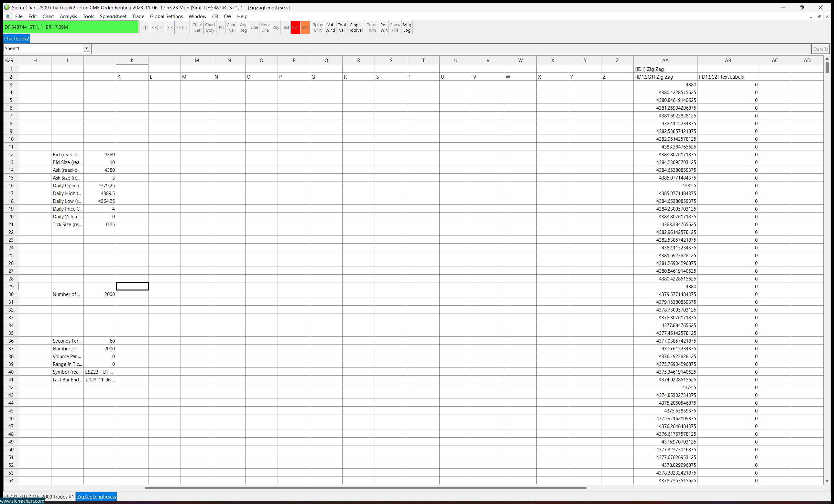Toggle the Msg Log button
The image size is (834, 504).
point(407,27)
